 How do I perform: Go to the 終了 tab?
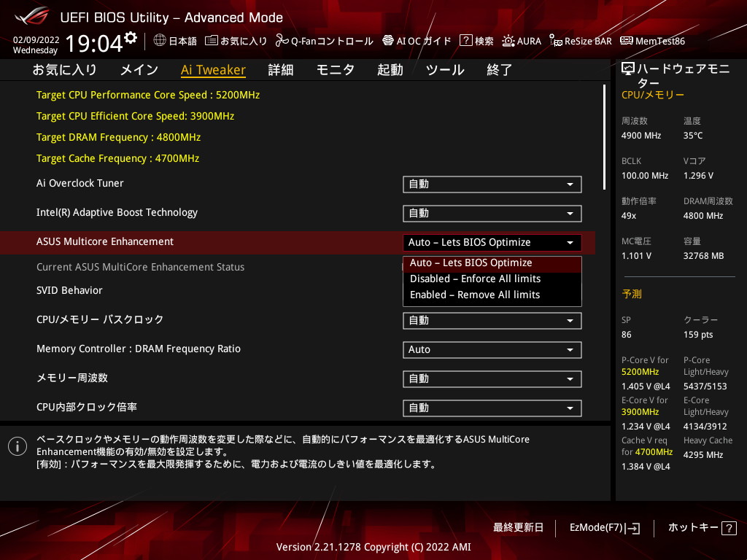499,70
